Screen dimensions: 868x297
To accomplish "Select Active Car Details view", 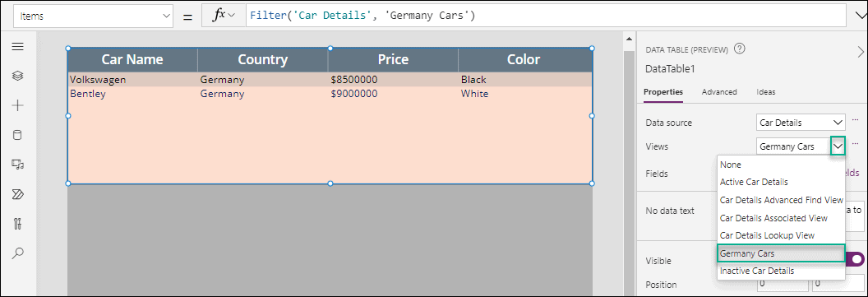I will 781,182.
